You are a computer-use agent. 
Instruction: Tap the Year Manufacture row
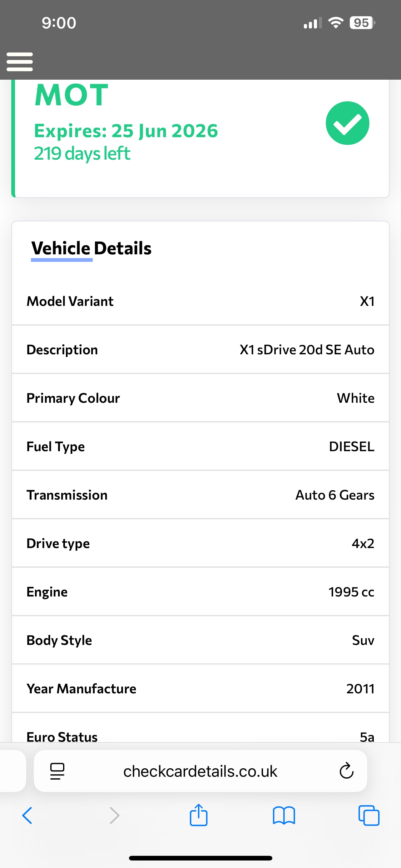pyautogui.click(x=200, y=688)
